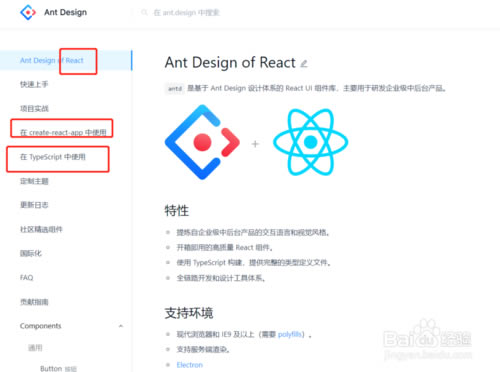Select Ant Design of React menu item

66,60
